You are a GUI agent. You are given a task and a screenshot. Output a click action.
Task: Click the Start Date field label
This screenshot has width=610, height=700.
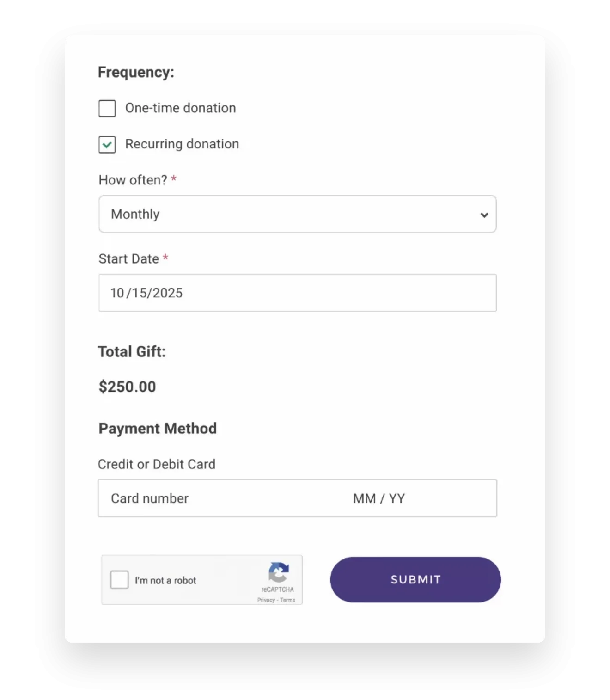click(128, 259)
